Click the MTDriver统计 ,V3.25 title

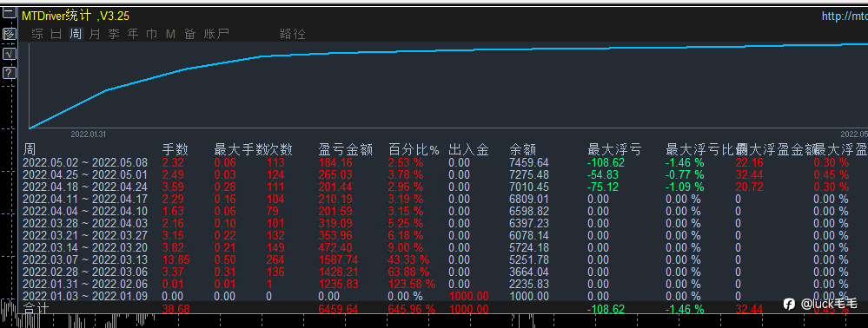point(76,16)
